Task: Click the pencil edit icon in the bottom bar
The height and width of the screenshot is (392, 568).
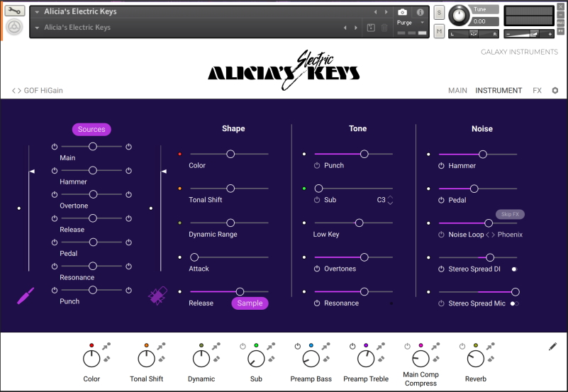Action: click(x=553, y=347)
